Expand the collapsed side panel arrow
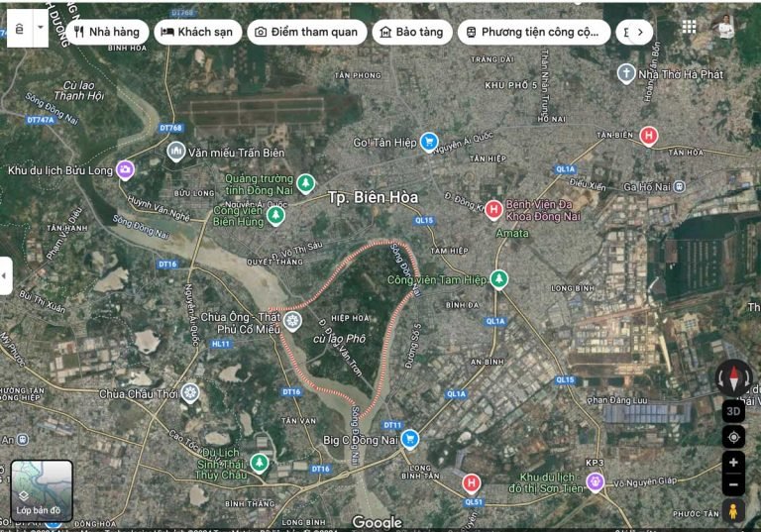 pos(6,275)
